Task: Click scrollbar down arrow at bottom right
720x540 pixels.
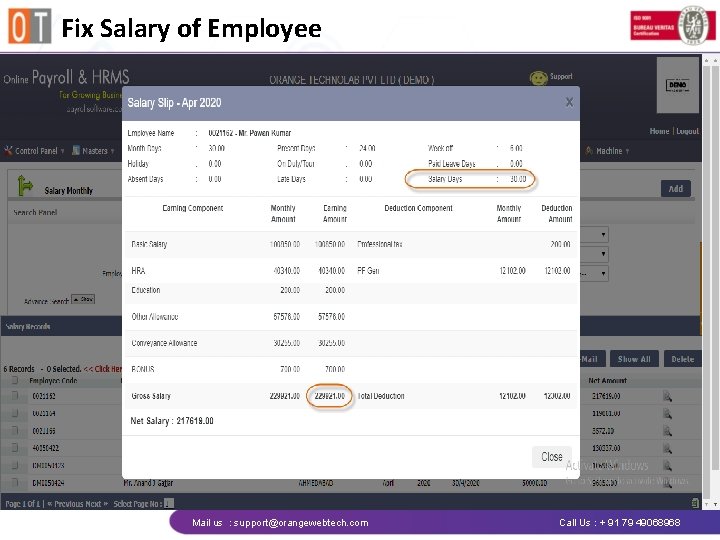Action: point(714,504)
